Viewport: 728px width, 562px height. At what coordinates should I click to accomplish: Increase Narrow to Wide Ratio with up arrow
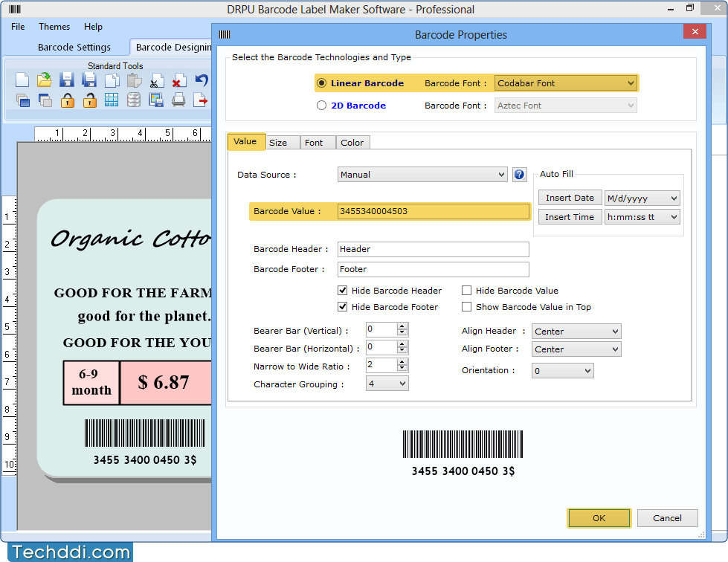pos(402,362)
